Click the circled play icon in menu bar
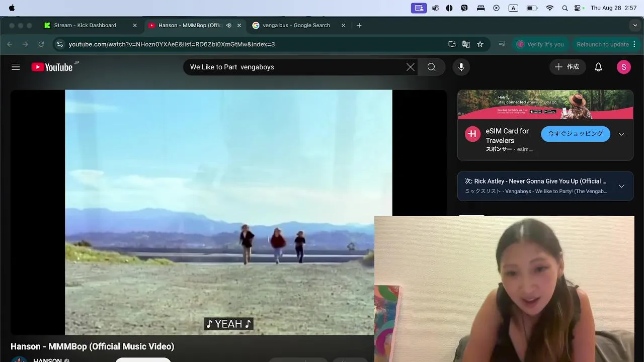Screen dimensions: 644x362 coord(497,8)
